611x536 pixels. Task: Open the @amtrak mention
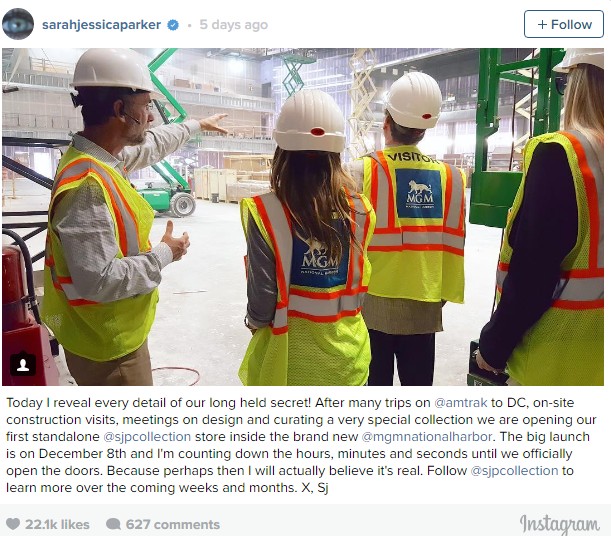click(461, 402)
